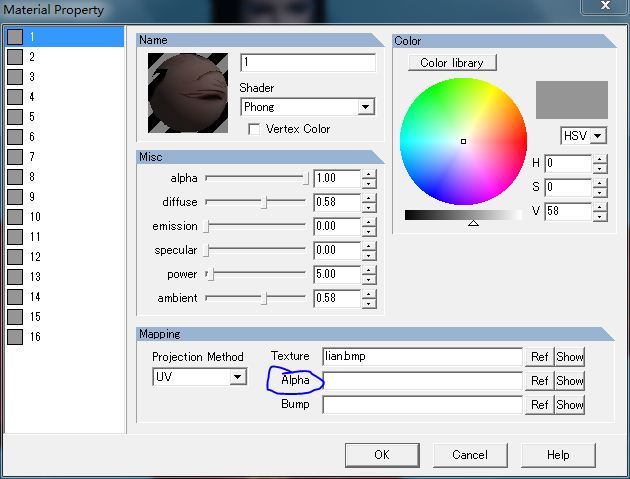Click the gray swatch of material 10

tap(15, 217)
